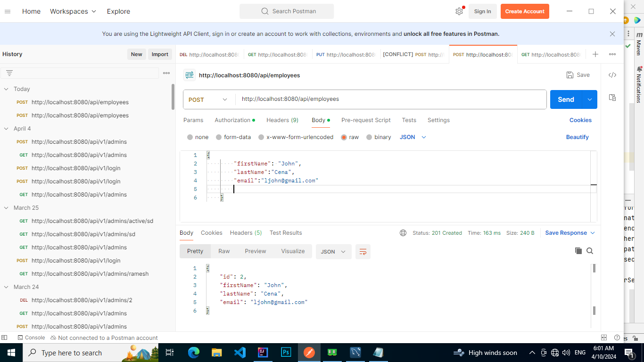Open the Cookies link
The image size is (644, 362).
[x=580, y=120]
